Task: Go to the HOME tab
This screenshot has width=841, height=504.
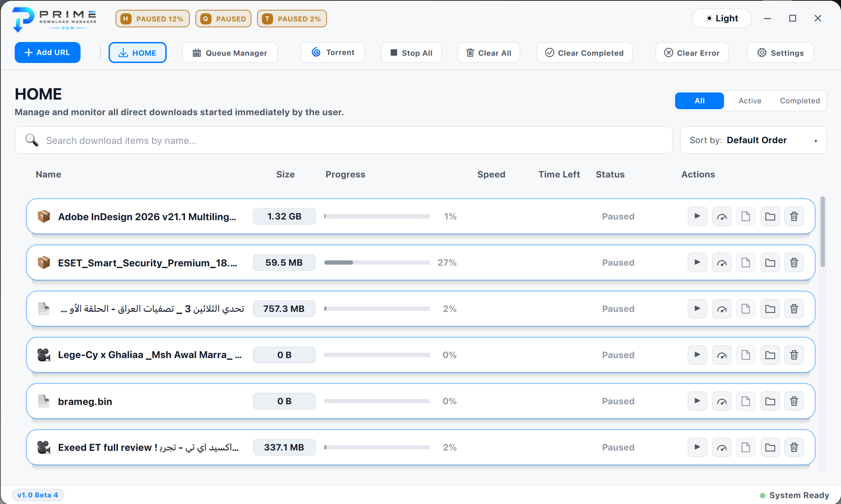Action: (x=137, y=53)
